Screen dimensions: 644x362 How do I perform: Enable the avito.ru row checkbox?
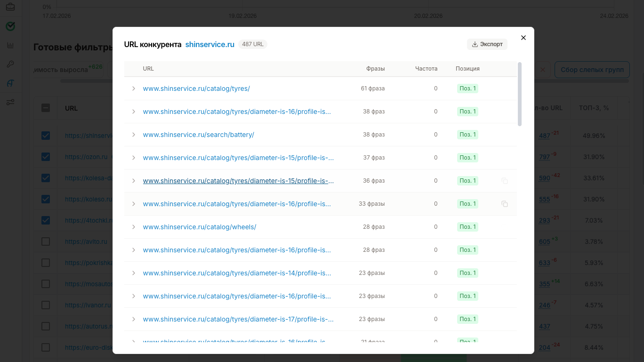[x=45, y=241]
